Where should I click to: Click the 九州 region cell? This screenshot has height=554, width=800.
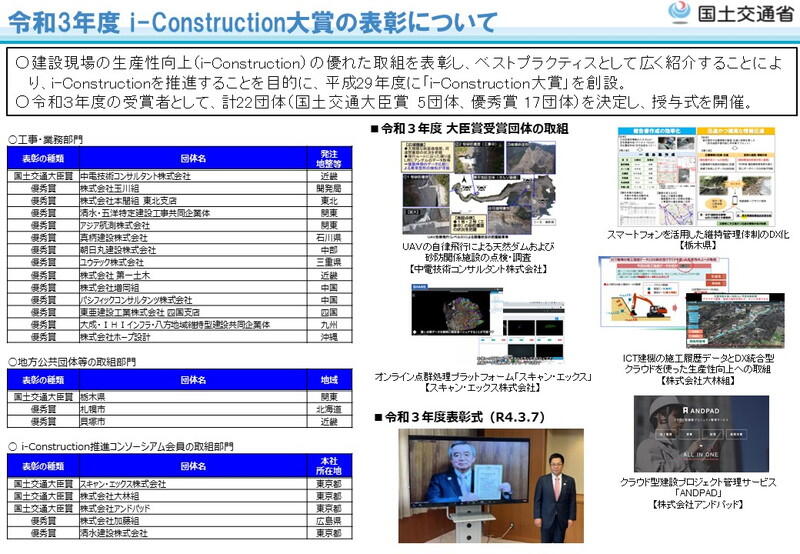click(329, 324)
